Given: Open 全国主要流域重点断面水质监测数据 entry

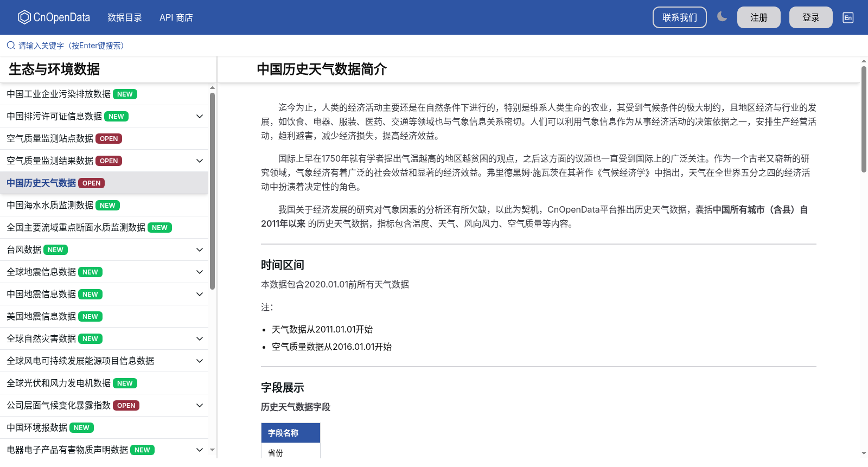Looking at the screenshot, I should pyautogui.click(x=104, y=227).
